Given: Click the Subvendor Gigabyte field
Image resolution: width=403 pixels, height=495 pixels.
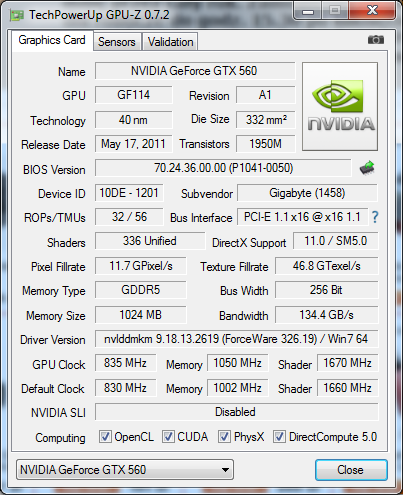Looking at the screenshot, I should [307, 193].
